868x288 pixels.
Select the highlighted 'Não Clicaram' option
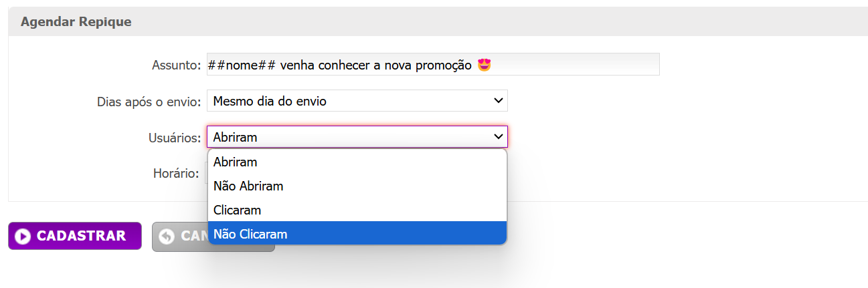[x=357, y=234]
